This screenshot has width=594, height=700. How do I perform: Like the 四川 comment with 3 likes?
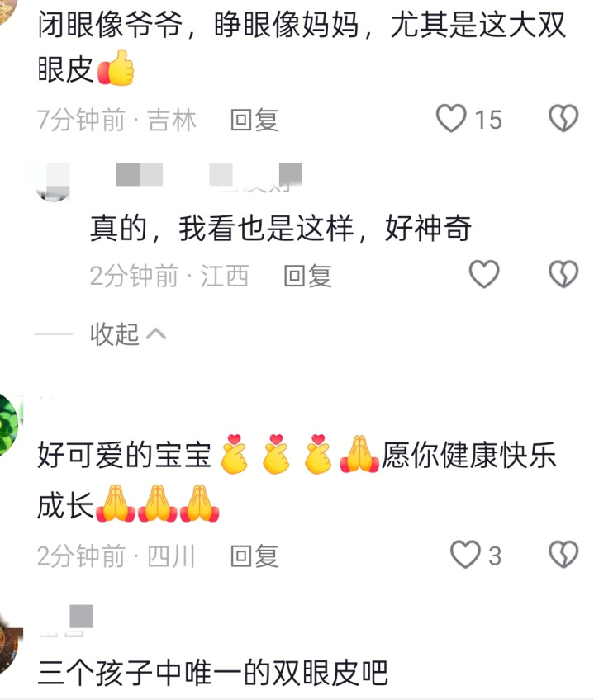click(x=465, y=555)
